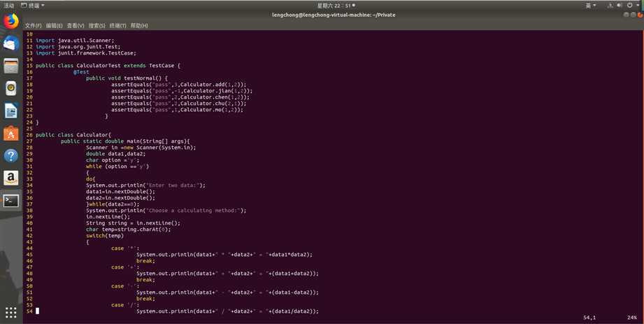The image size is (644, 324).
Task: Open Ubuntu Software center icon
Action: tap(11, 133)
